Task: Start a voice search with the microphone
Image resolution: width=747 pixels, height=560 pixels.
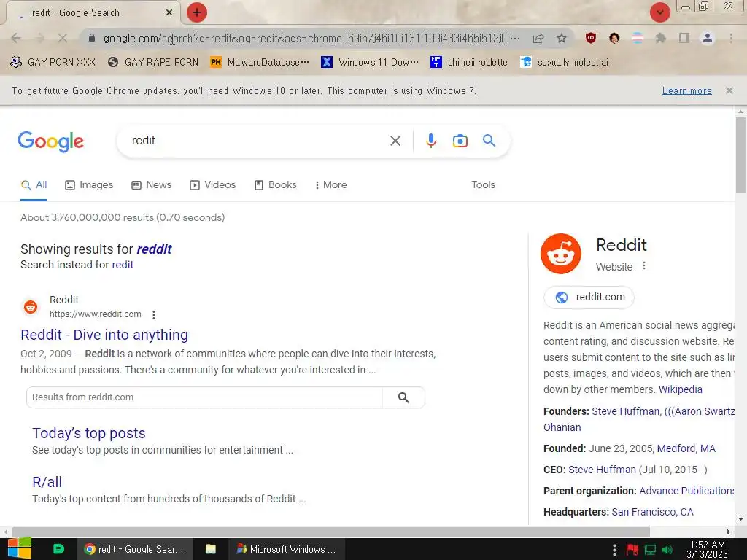Action: pos(430,141)
